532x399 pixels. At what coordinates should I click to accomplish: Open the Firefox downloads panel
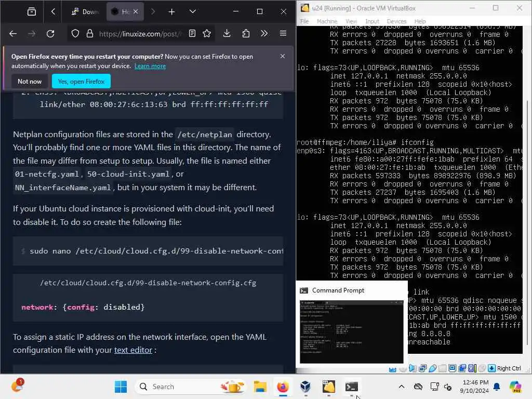point(227,34)
